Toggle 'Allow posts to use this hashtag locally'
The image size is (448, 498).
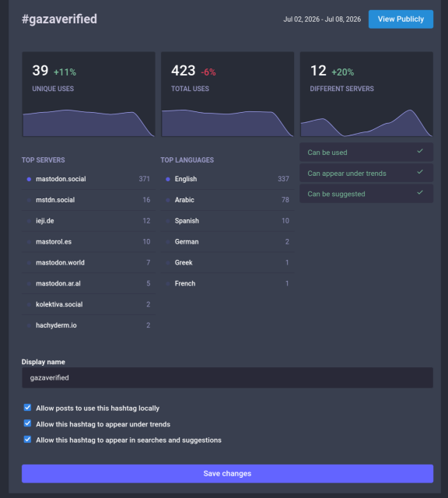(x=28, y=408)
